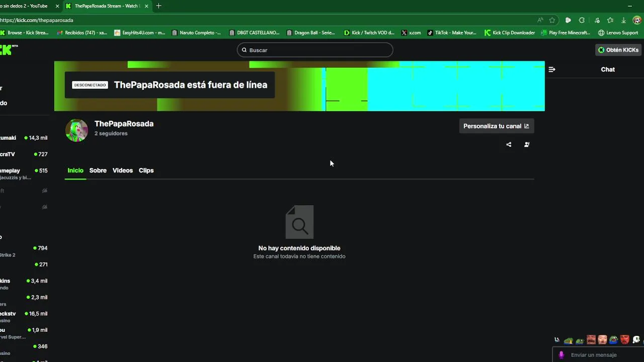Viewport: 644px width, 362px height.
Task: Open EasyHits4U.com bookmark
Action: 140,33
